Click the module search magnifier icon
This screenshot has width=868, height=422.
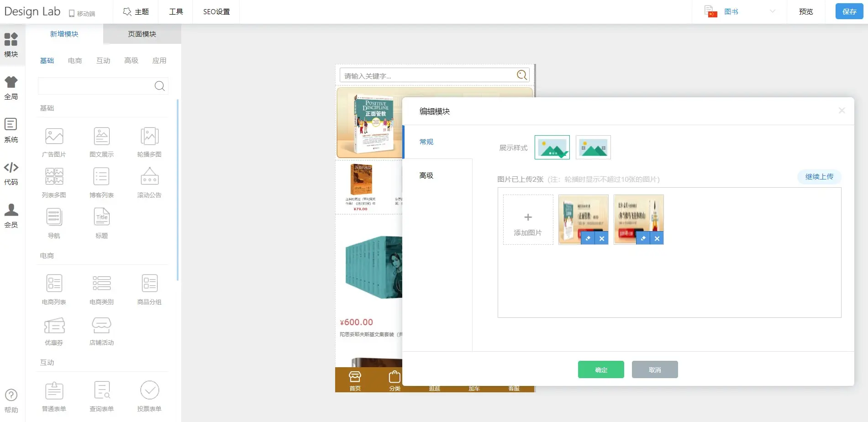point(159,86)
